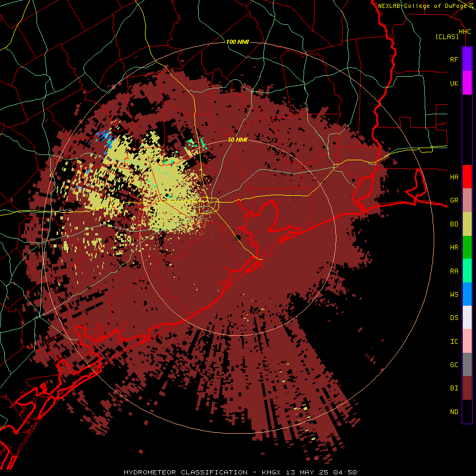Click the GR dusty pink legend swatch

(467, 200)
